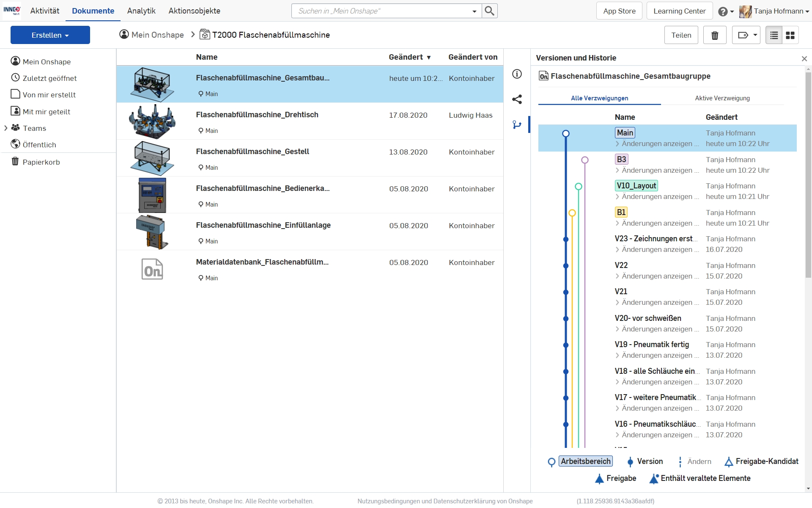Image resolution: width=812 pixels, height=508 pixels.
Task: Click the search magnifier icon
Action: click(489, 11)
